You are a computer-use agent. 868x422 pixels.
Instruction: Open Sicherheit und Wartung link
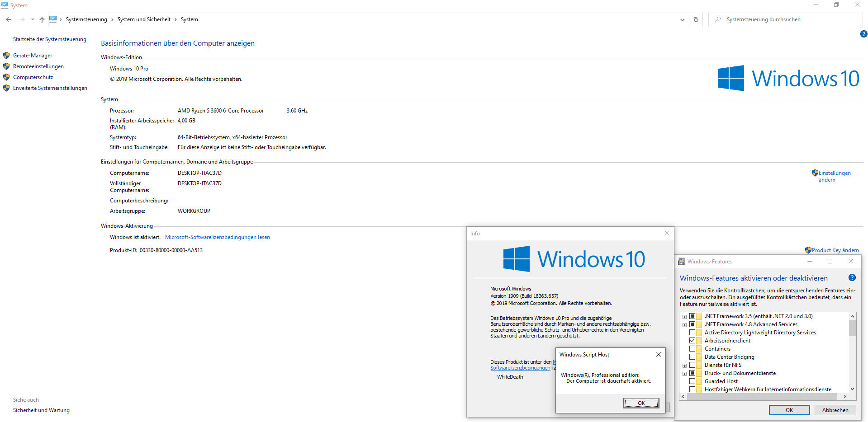[x=41, y=410]
